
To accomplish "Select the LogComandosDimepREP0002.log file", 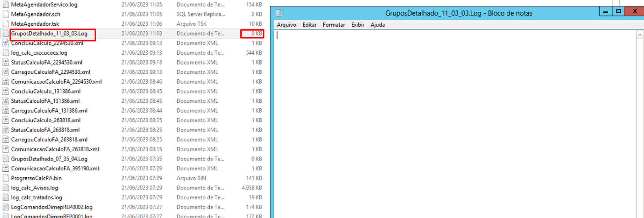I will pos(52,207).
